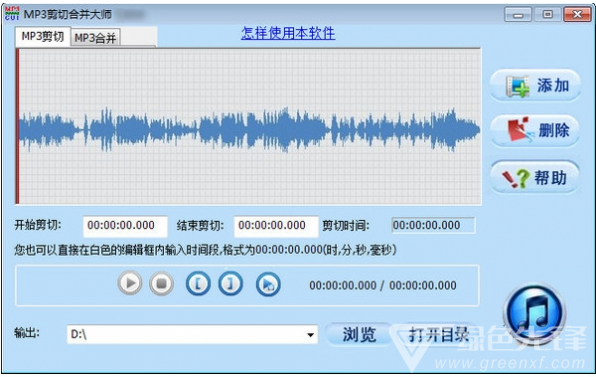Click the app icon in title bar
596x377 pixels.
(12, 14)
